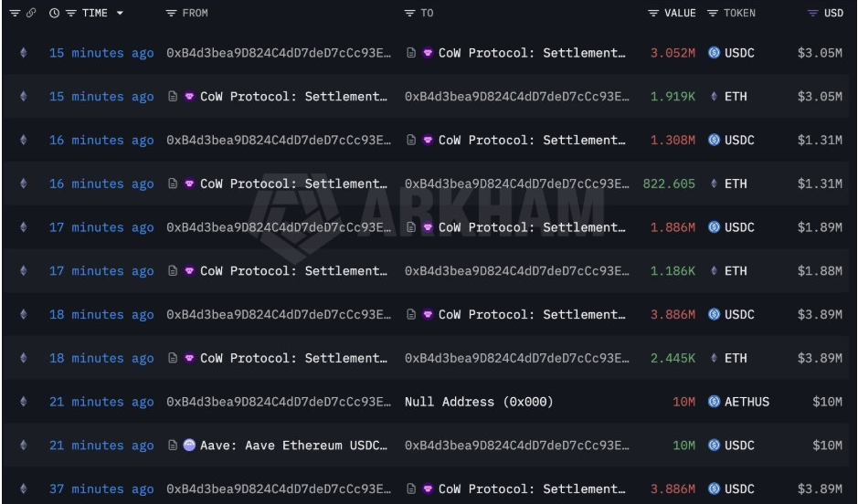The image size is (858, 504).
Task: Click Ethereum chain icon in 21 minutes AETHUS row
Action: click(24, 401)
